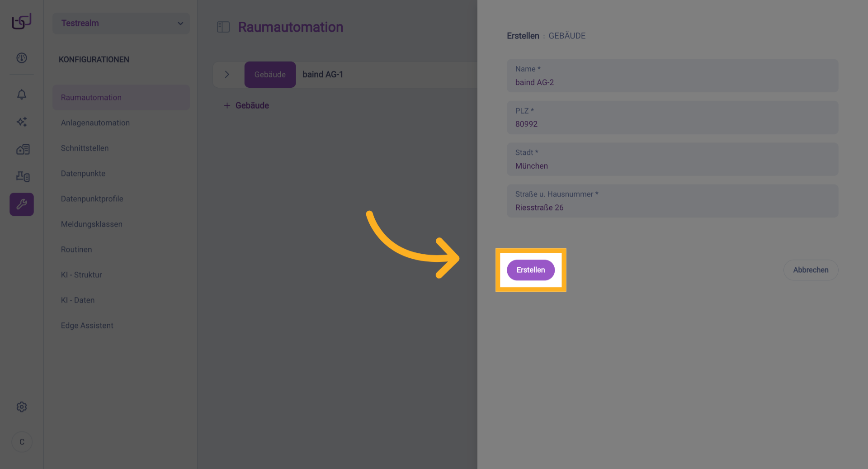Click the user avatar "C"
The width and height of the screenshot is (868, 469).
pyautogui.click(x=22, y=442)
